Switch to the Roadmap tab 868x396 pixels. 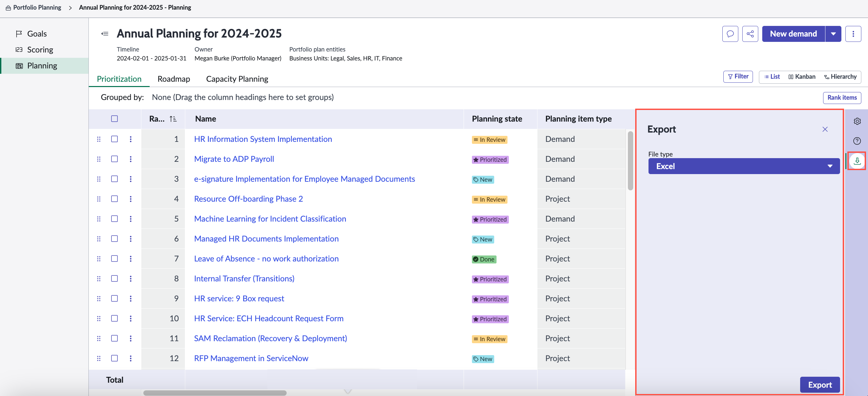coord(174,79)
